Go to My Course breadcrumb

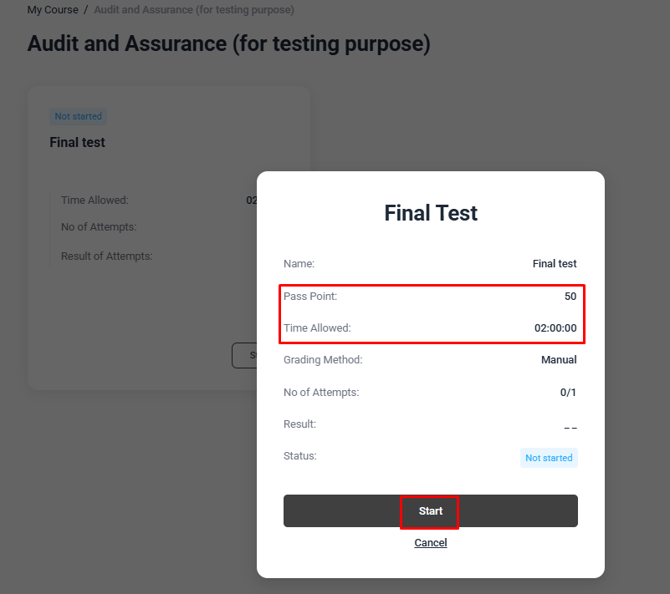(52, 10)
